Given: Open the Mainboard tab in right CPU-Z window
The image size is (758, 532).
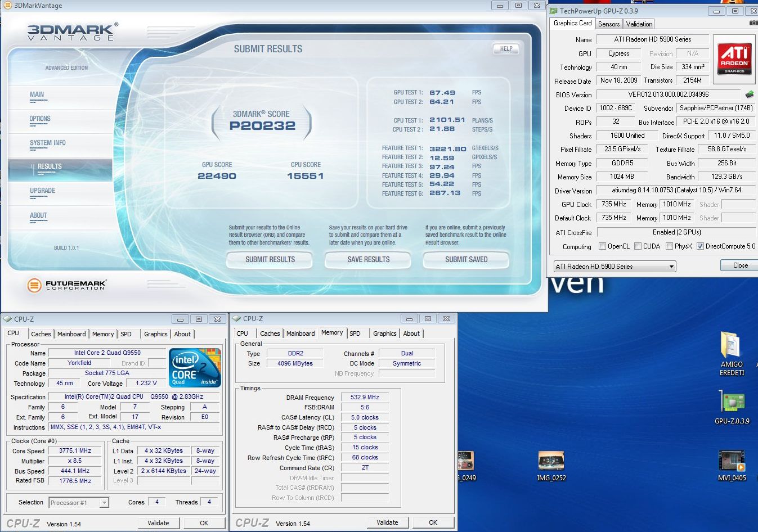Looking at the screenshot, I should (300, 333).
